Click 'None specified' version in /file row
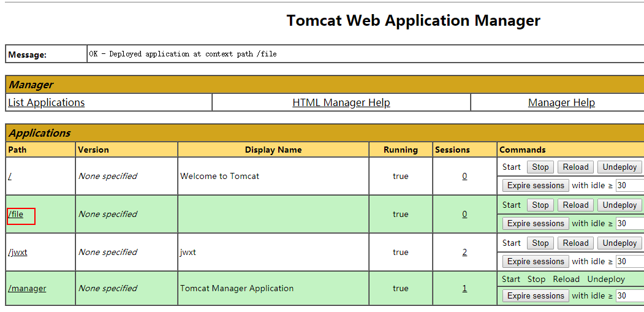 pyautogui.click(x=108, y=214)
